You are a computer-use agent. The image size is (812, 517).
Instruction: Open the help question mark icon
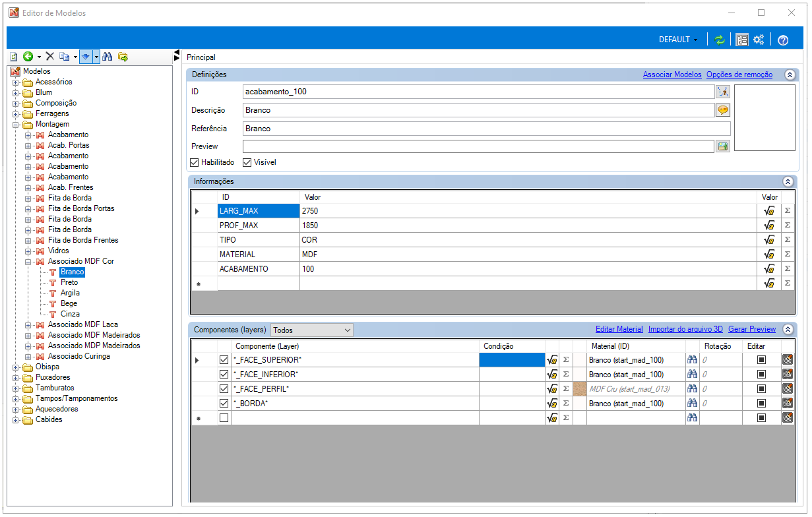pyautogui.click(x=783, y=40)
